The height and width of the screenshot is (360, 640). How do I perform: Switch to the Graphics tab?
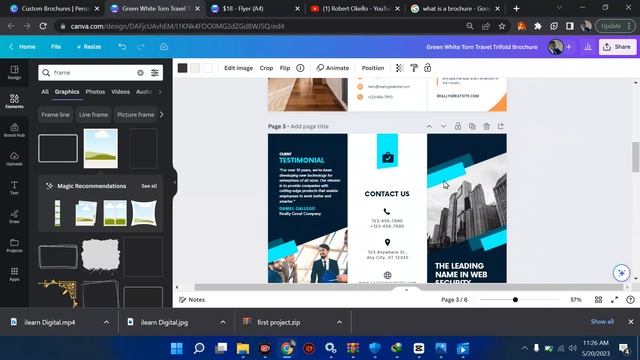coord(67,92)
